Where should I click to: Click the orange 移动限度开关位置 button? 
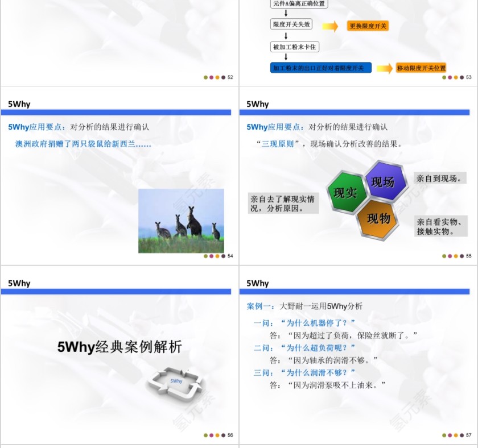(421, 67)
